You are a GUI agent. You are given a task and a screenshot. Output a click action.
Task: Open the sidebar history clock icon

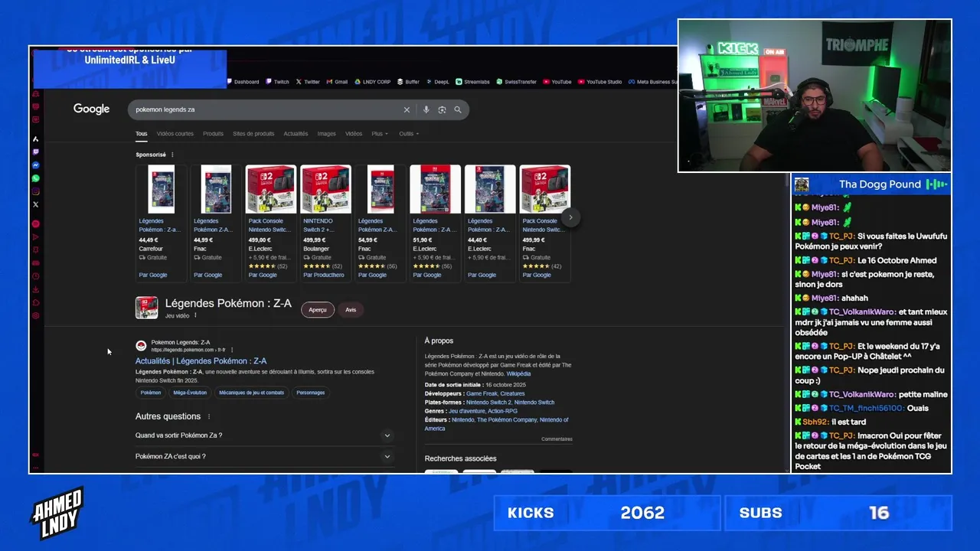[x=36, y=276]
